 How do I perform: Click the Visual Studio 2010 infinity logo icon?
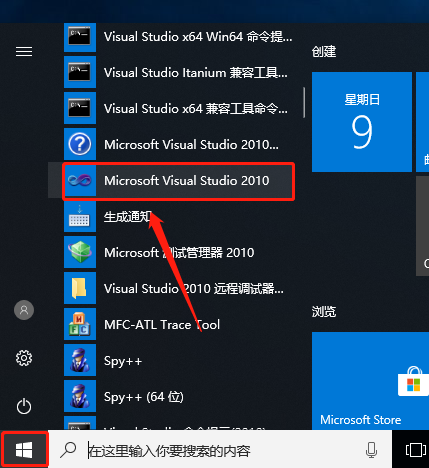tap(80, 180)
